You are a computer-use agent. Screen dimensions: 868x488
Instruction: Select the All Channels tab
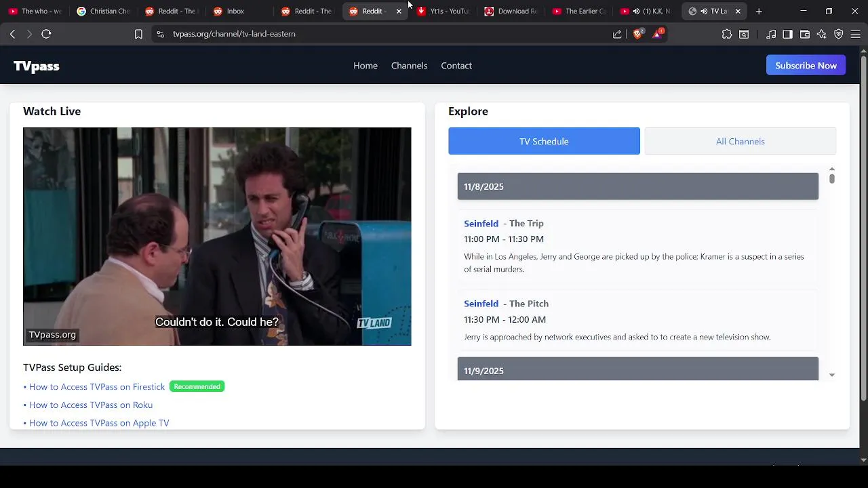740,141
